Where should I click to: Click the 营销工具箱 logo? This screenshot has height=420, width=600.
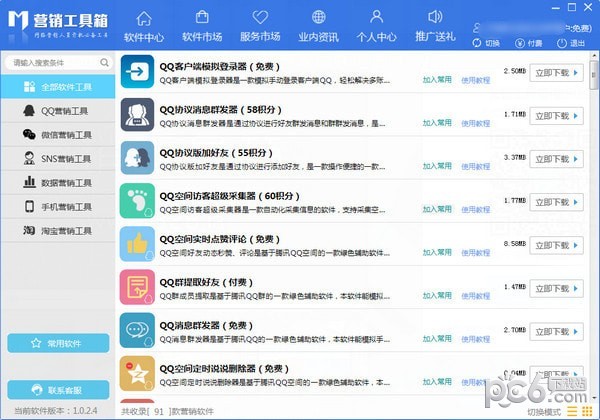pyautogui.click(x=58, y=24)
